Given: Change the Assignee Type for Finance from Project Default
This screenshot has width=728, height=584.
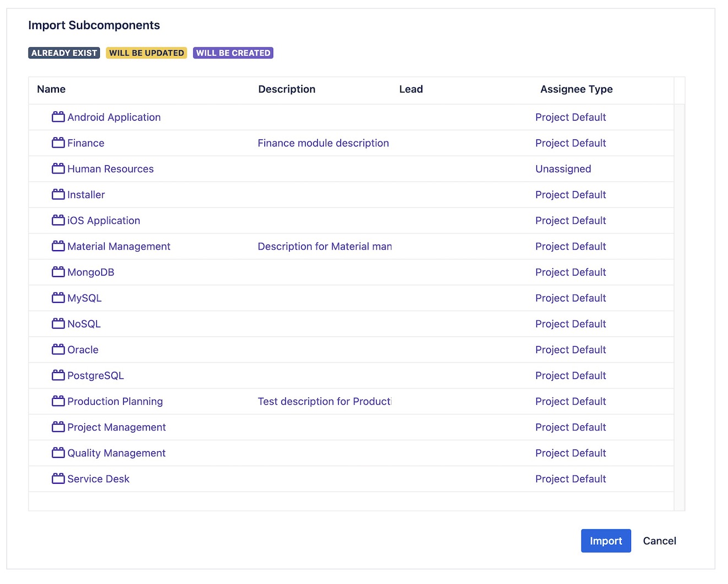Looking at the screenshot, I should (x=571, y=143).
